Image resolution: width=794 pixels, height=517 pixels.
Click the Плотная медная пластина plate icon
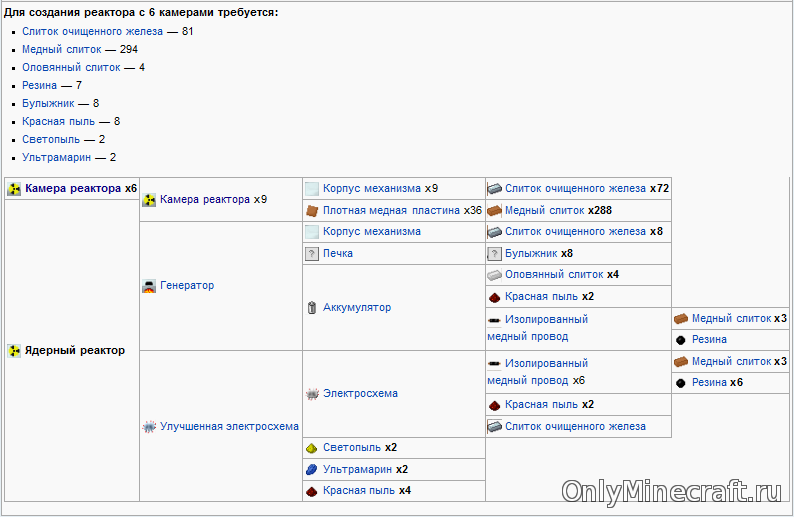(x=311, y=211)
